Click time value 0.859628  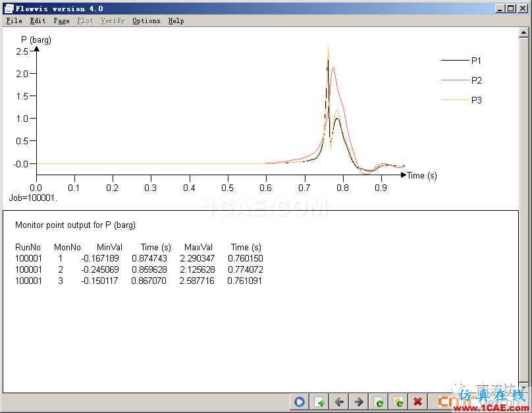(149, 269)
